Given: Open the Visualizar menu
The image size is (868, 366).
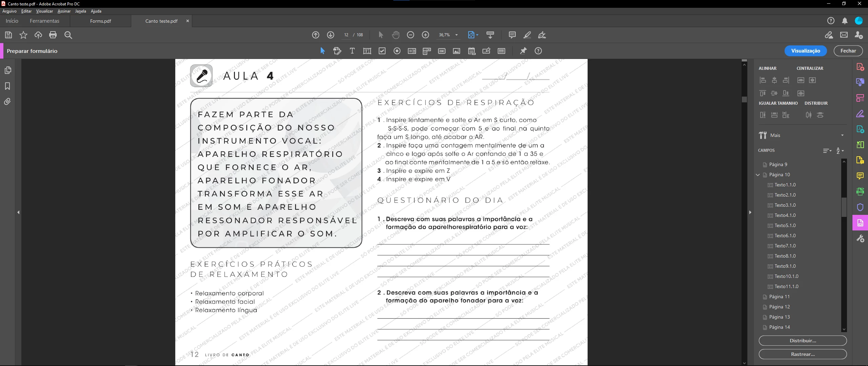Looking at the screenshot, I should 44,11.
